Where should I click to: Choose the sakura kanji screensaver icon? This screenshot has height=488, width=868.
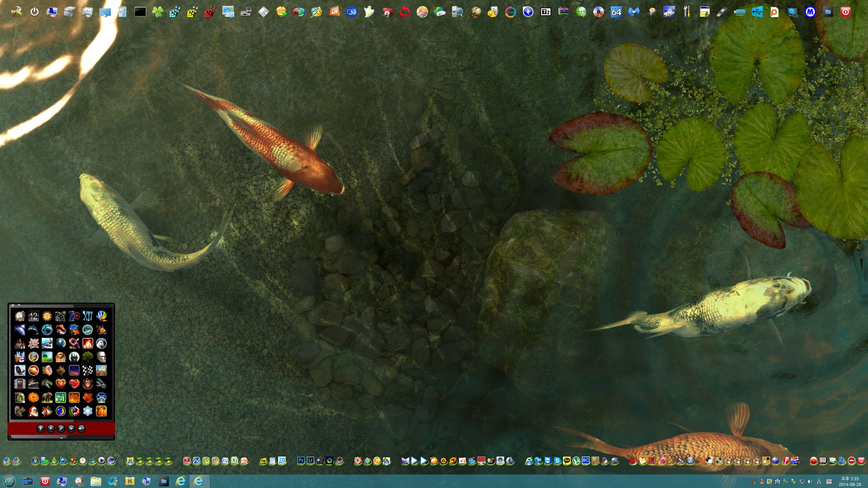pos(33,343)
